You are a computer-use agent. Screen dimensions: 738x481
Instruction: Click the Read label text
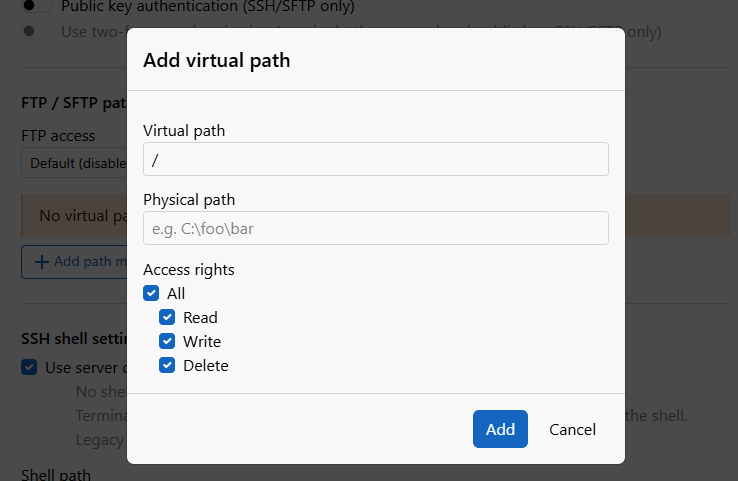point(200,318)
